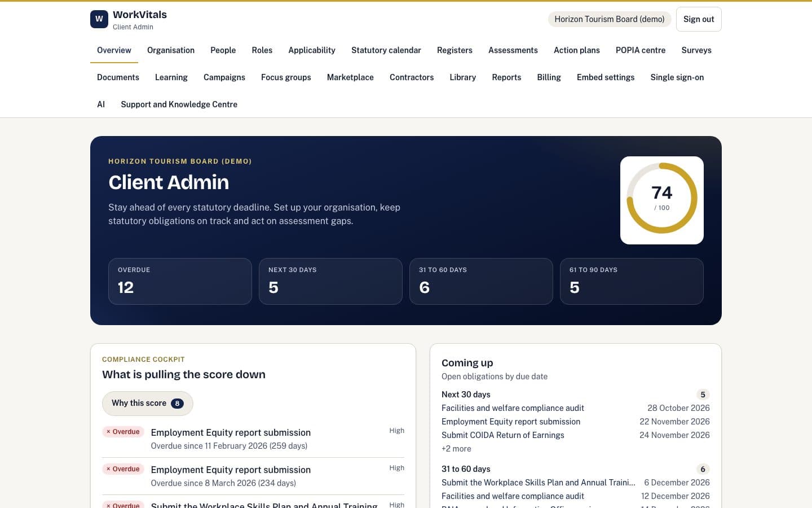The image size is (812, 508).
Task: Open the Assessments tab
Action: [x=513, y=50]
